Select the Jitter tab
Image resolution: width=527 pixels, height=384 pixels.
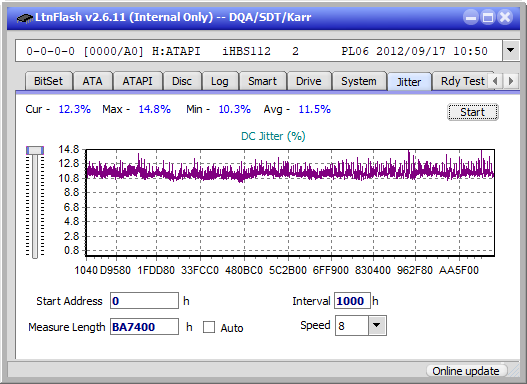[409, 82]
